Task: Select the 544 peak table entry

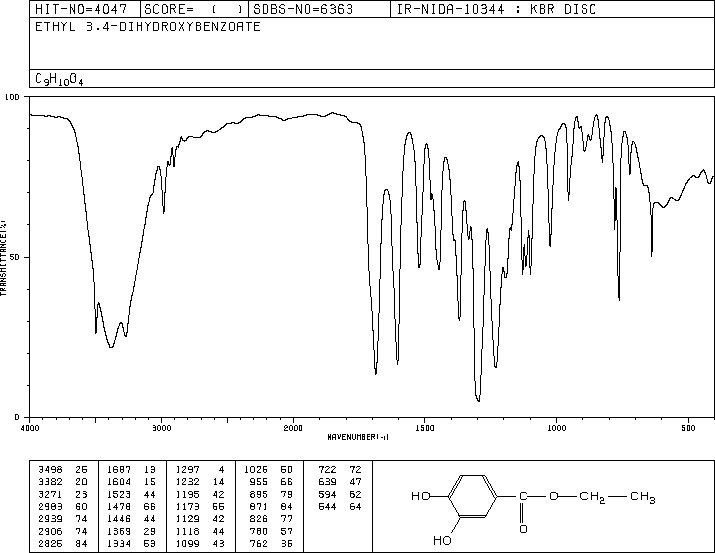Action: click(x=327, y=506)
